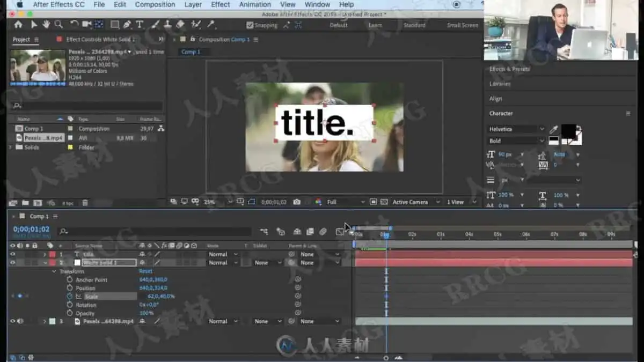The width and height of the screenshot is (644, 362).
Task: Open the 1 View layout dropdown
Action: (x=462, y=202)
